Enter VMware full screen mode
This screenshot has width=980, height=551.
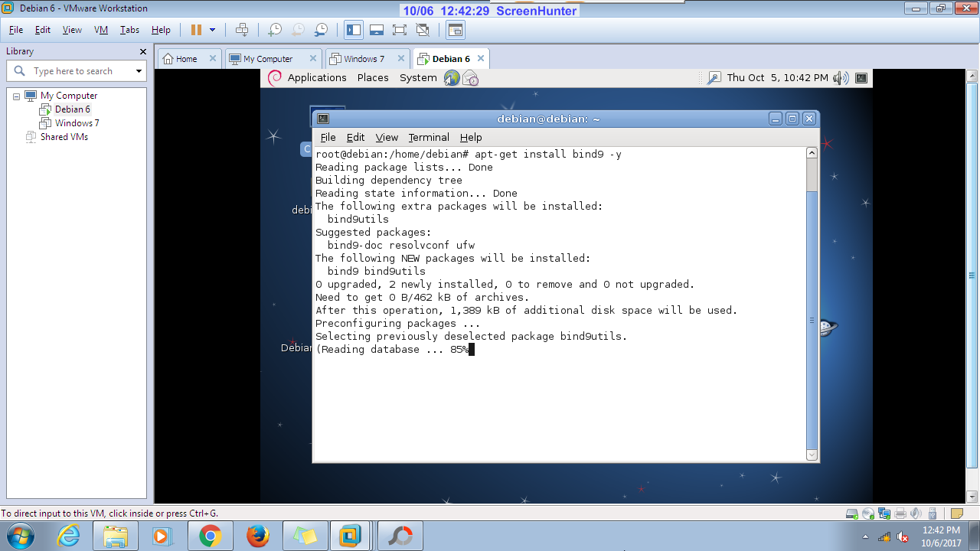[x=399, y=30]
